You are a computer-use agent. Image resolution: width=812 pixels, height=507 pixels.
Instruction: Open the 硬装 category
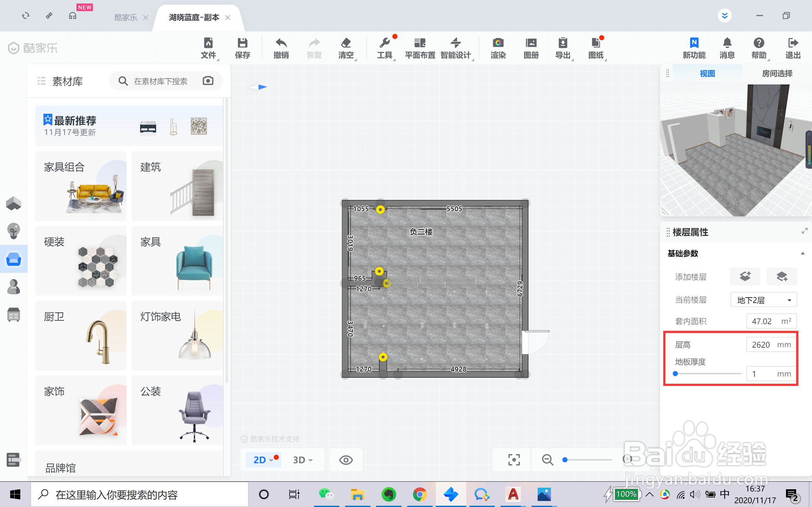(81, 260)
